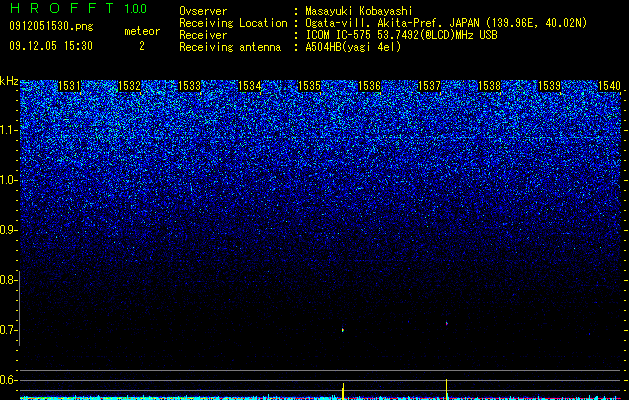Viewport: 629px width, 400px height.
Task: Click the 1535 time marker
Action: point(309,86)
